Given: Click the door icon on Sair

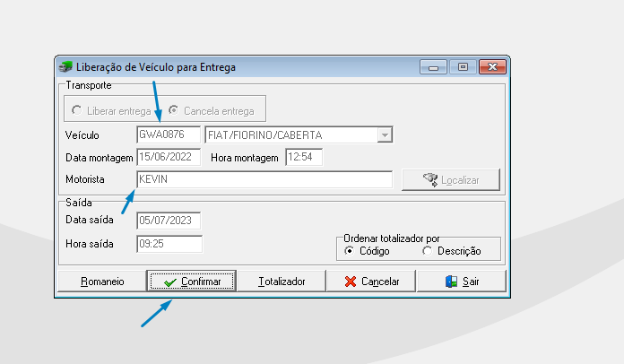Looking at the screenshot, I should point(451,282).
